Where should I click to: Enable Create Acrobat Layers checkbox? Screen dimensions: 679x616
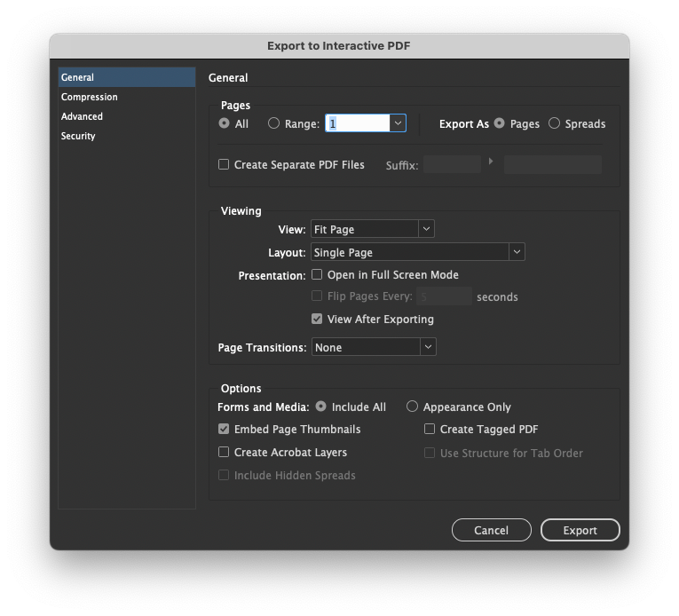(x=224, y=452)
